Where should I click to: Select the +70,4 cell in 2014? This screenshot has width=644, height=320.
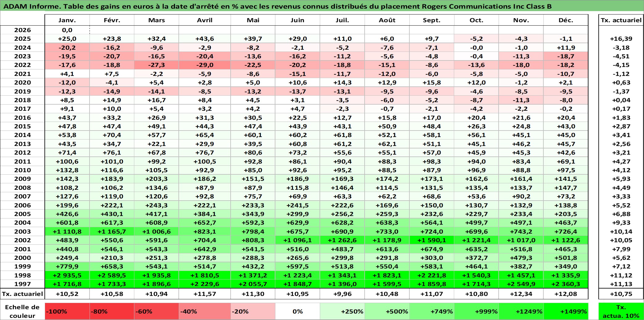(112, 135)
